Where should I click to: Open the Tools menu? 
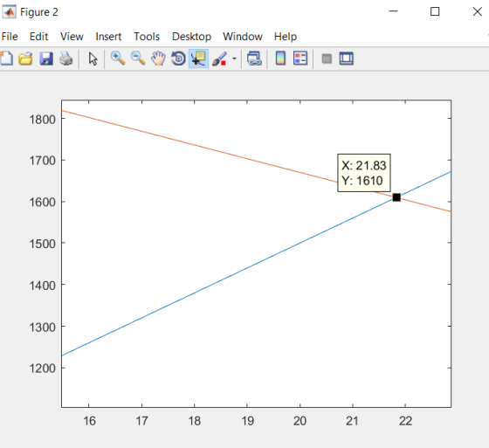point(147,37)
